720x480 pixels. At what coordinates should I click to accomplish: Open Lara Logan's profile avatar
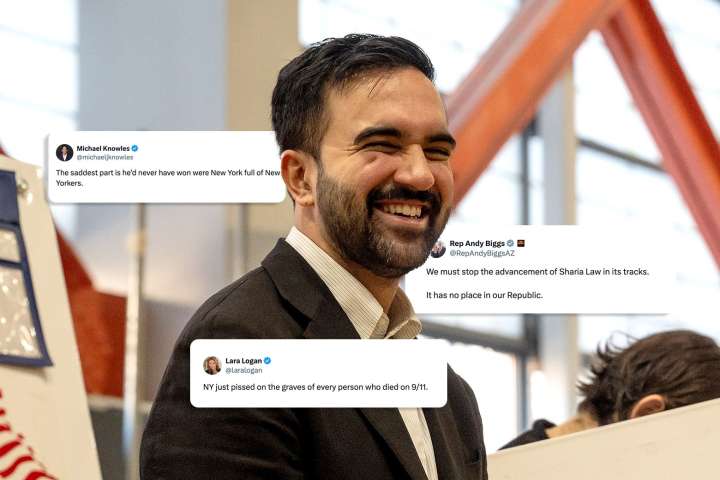(212, 365)
